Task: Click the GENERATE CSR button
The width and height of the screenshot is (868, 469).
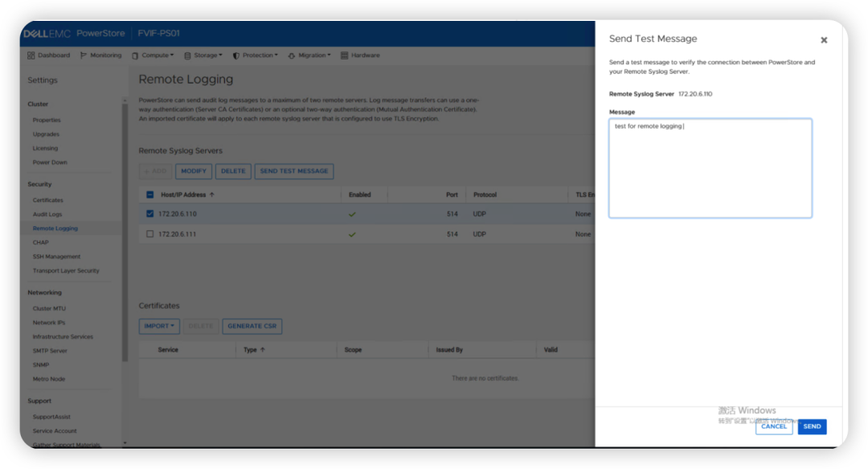Action: [252, 326]
